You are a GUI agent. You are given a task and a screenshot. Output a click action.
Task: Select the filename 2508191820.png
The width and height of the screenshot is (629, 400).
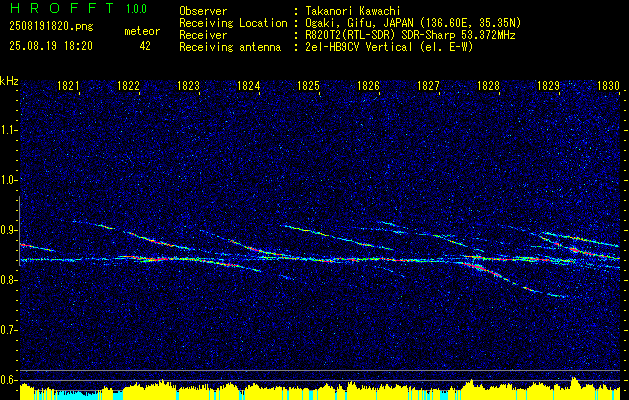(x=51, y=27)
